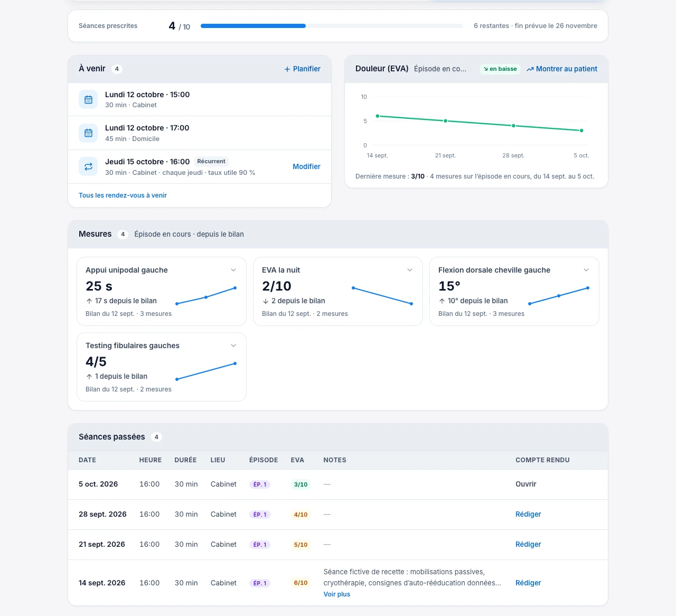Click the up arrow beside '10° depuis le bilan'
The width and height of the screenshot is (676, 616).
coord(442,301)
